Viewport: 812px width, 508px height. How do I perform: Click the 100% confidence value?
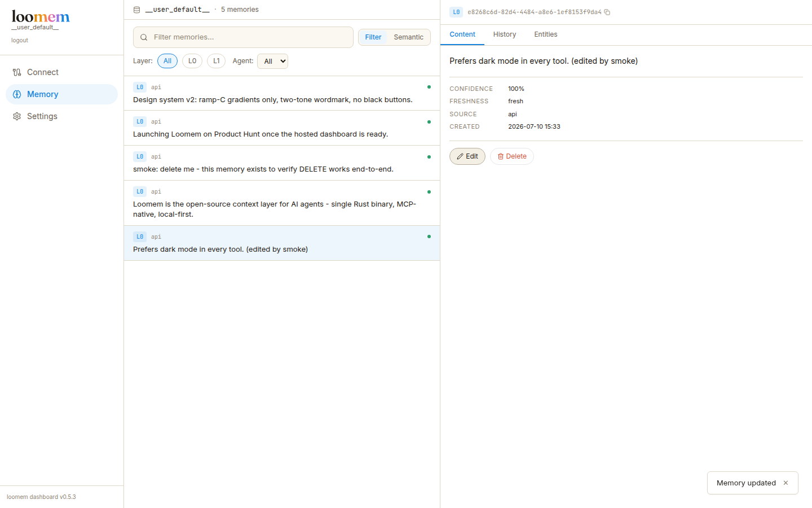pos(516,89)
